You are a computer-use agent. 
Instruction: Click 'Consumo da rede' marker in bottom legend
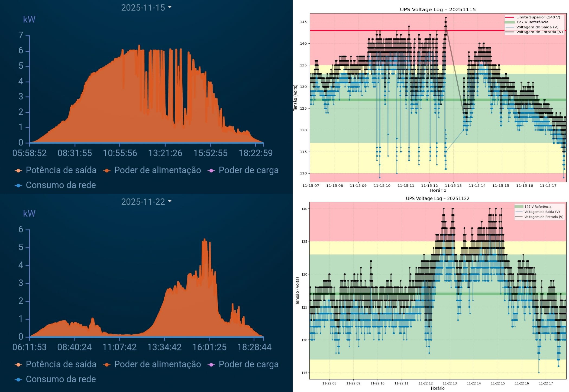[18, 380]
